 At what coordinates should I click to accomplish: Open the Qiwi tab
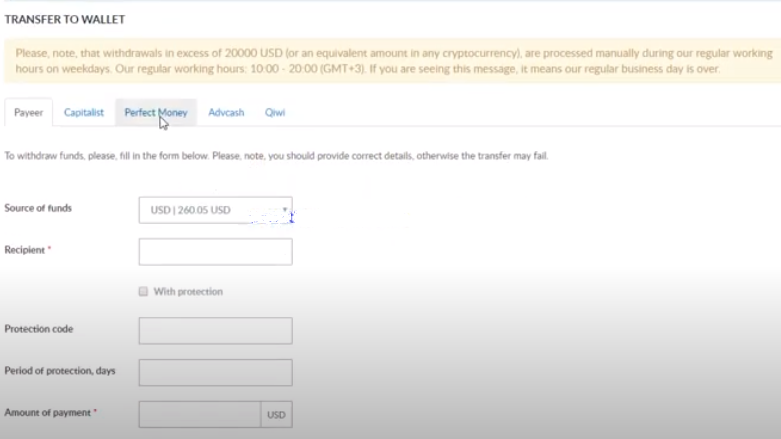(x=275, y=113)
